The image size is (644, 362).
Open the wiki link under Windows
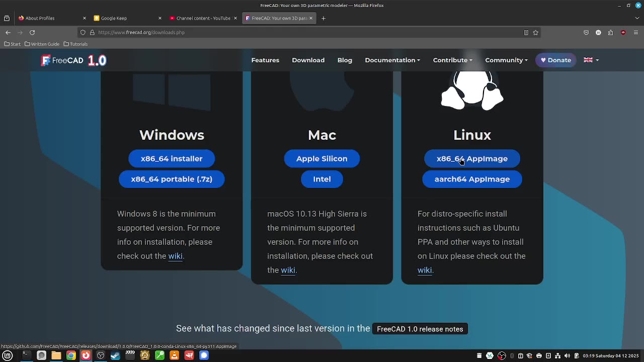(x=175, y=256)
